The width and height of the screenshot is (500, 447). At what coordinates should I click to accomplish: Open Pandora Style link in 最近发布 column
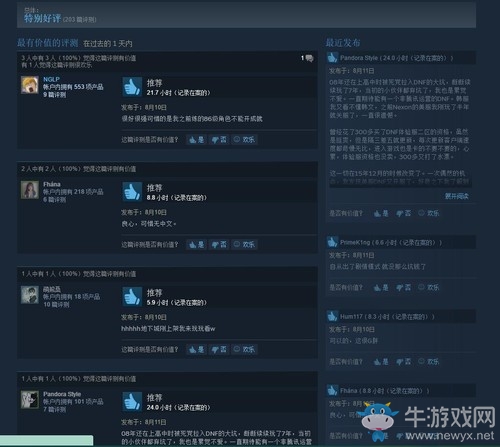pos(359,58)
